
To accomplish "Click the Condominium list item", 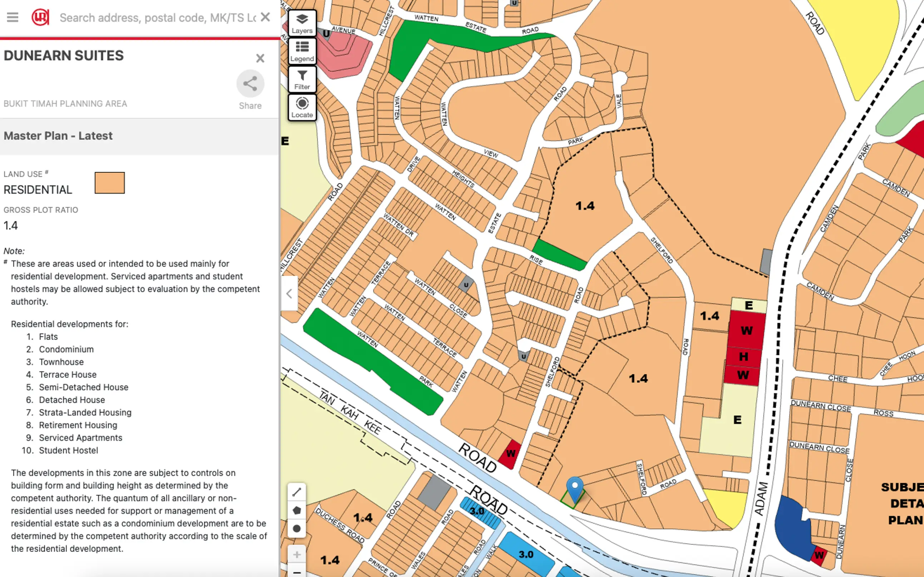I will click(66, 349).
